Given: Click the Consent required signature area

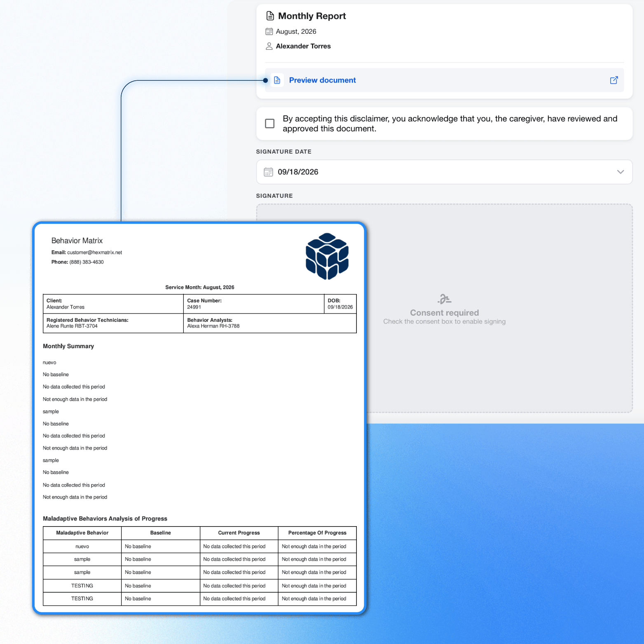Looking at the screenshot, I should [444, 308].
